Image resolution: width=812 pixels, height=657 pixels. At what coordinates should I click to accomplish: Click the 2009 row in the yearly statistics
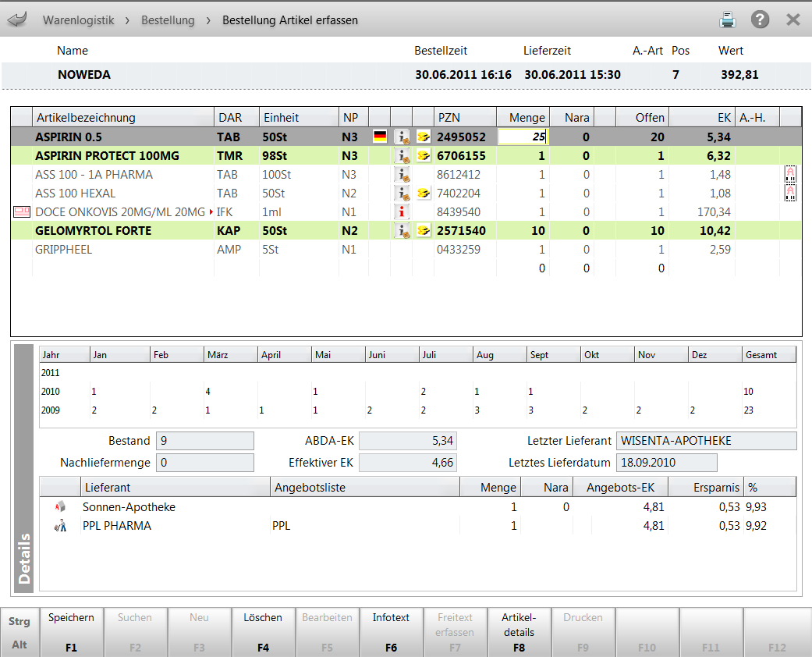click(418, 410)
